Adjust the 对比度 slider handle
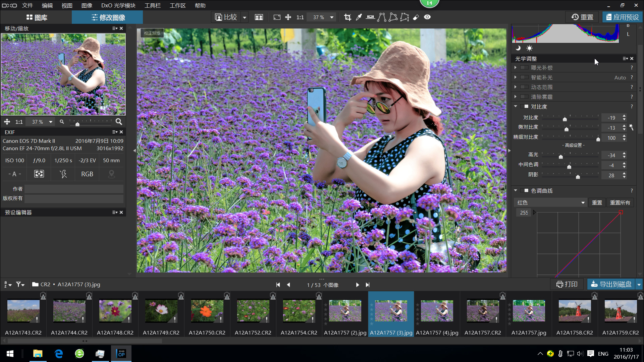 (565, 119)
